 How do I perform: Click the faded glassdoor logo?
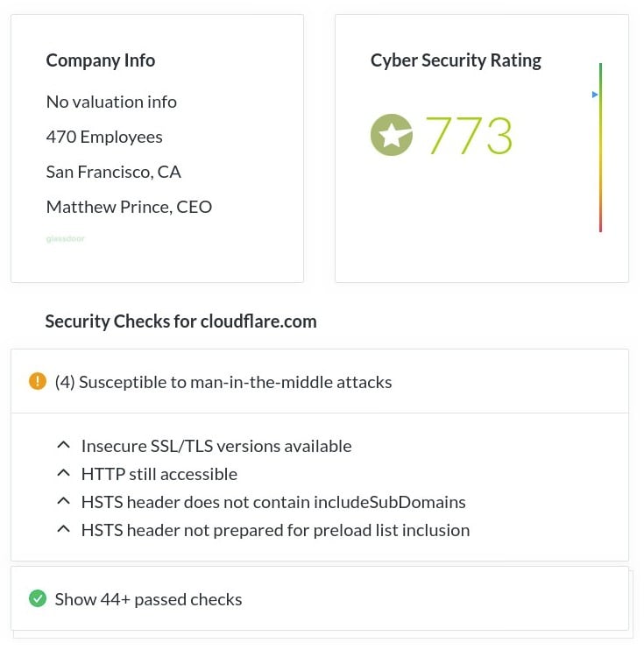coord(66,239)
